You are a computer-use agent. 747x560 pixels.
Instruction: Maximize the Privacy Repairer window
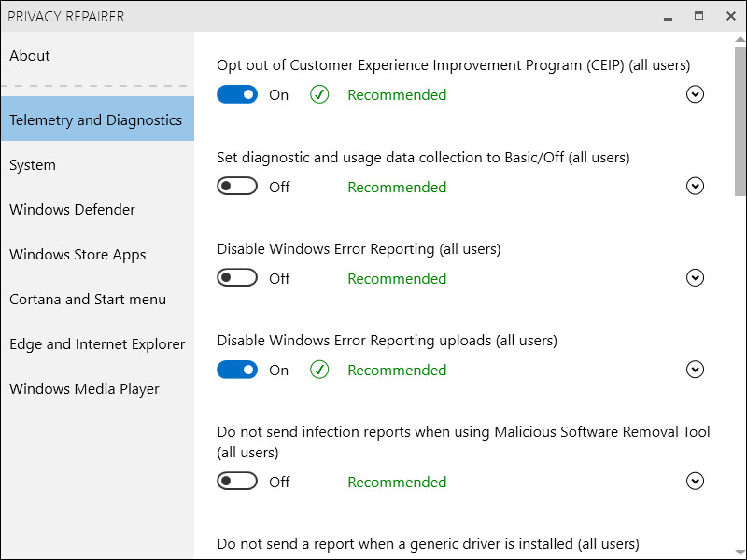tap(698, 16)
